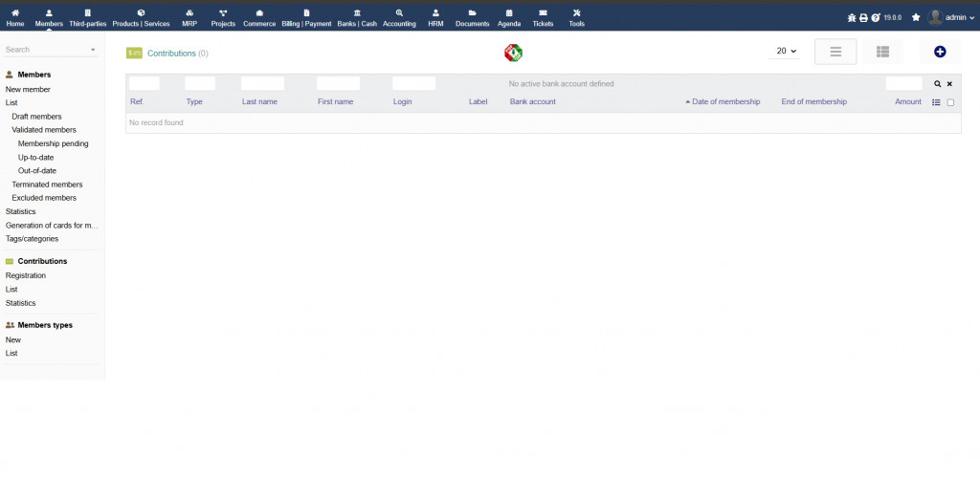980x479 pixels.
Task: Open the Members top menu
Action: [x=49, y=18]
